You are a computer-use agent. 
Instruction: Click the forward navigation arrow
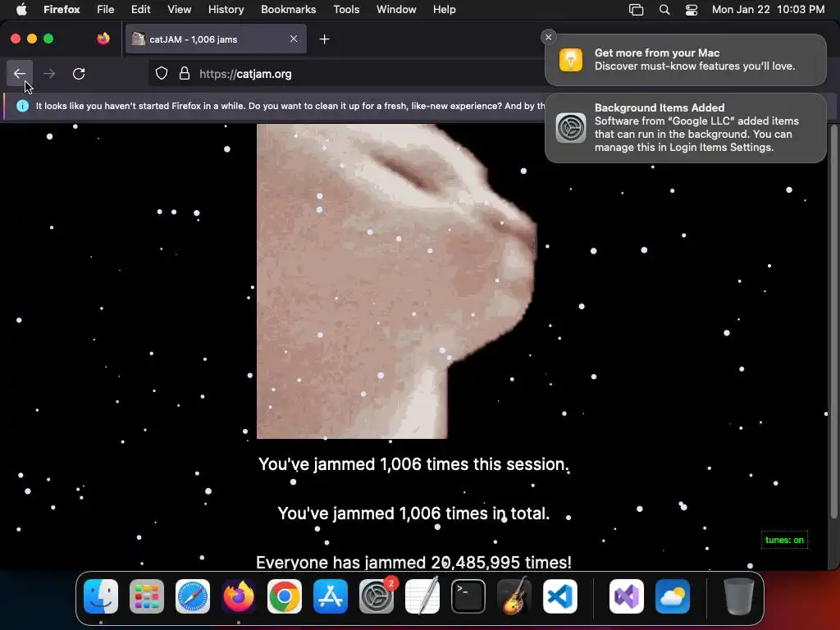point(49,73)
